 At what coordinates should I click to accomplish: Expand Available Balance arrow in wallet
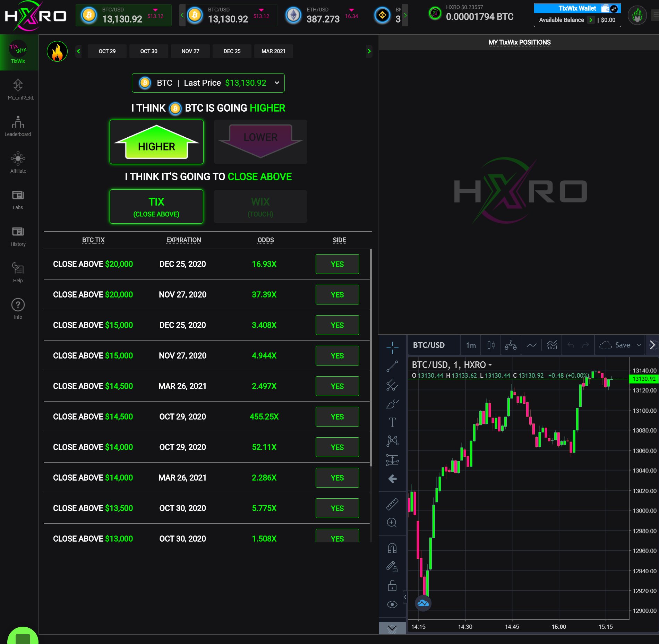(x=591, y=20)
